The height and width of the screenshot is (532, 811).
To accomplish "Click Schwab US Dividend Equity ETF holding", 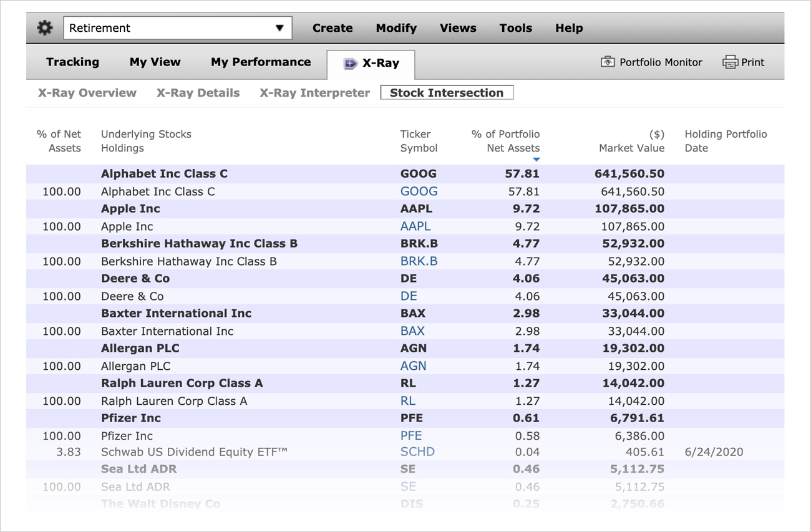I will point(194,452).
